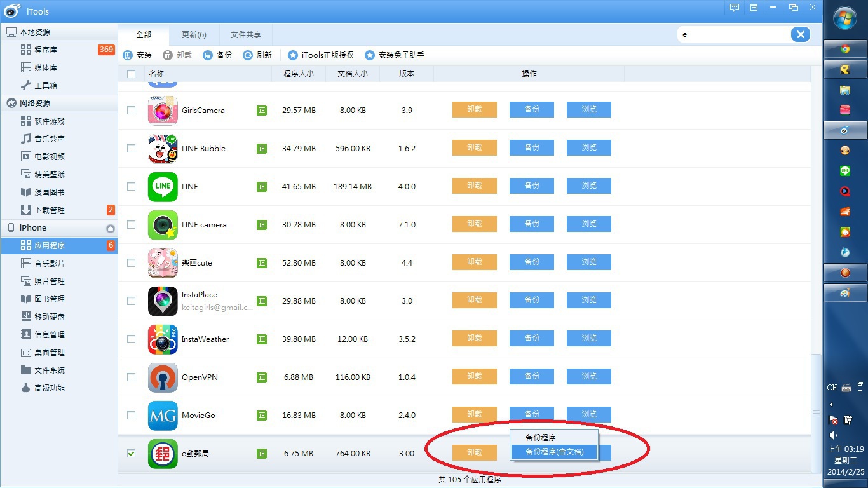Open 音乐影片 under iPhone

[x=58, y=263]
